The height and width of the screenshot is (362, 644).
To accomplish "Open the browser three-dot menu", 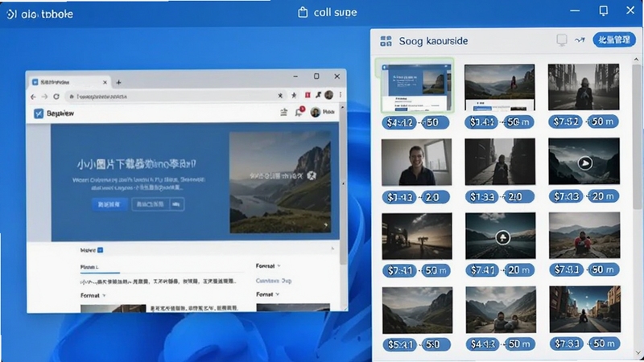I will 341,95.
